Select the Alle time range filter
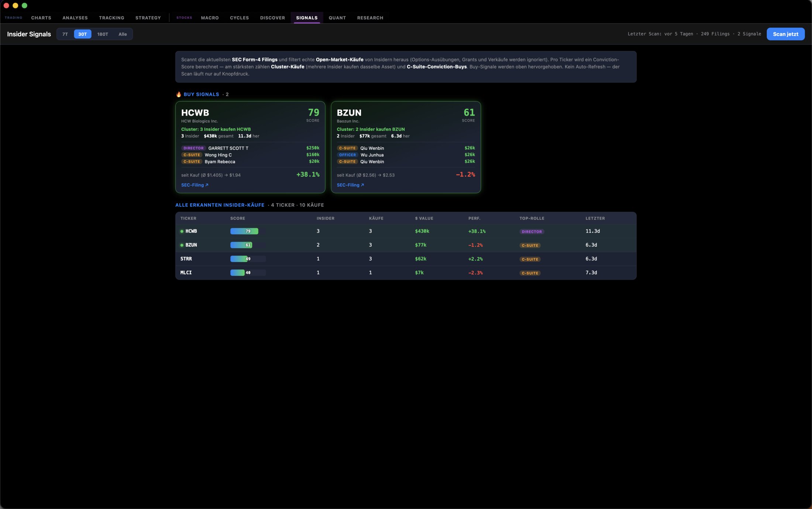Image resolution: width=812 pixels, height=509 pixels. [x=123, y=34]
